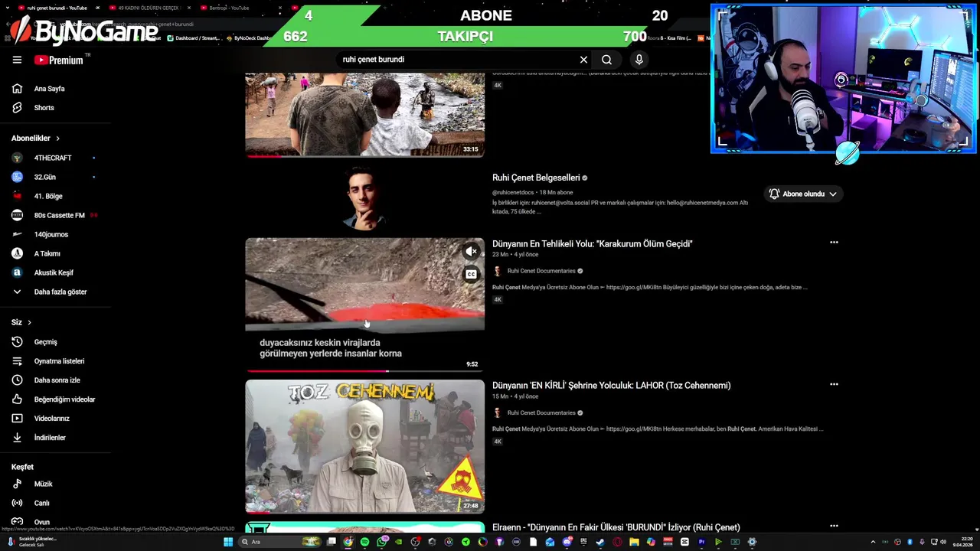The height and width of the screenshot is (551, 980).
Task: Click channel avatar beside LAHOR video
Action: coord(497,412)
